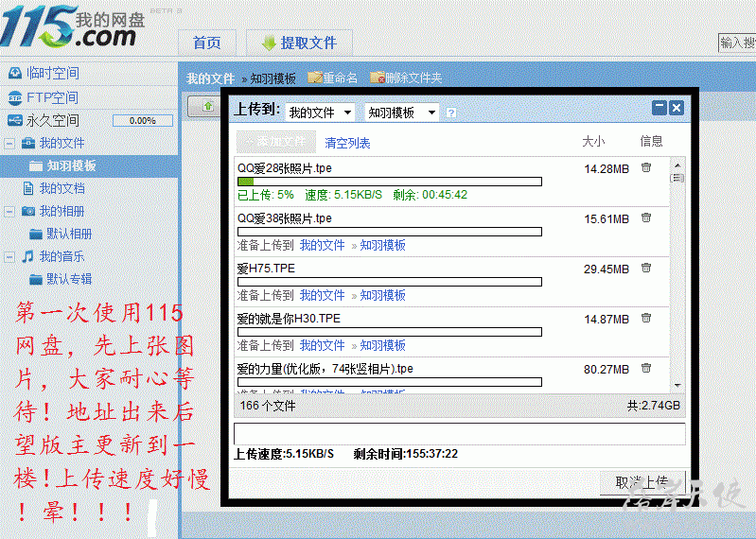
Task: Open 临时空间 in the sidebar
Action: pyautogui.click(x=53, y=73)
